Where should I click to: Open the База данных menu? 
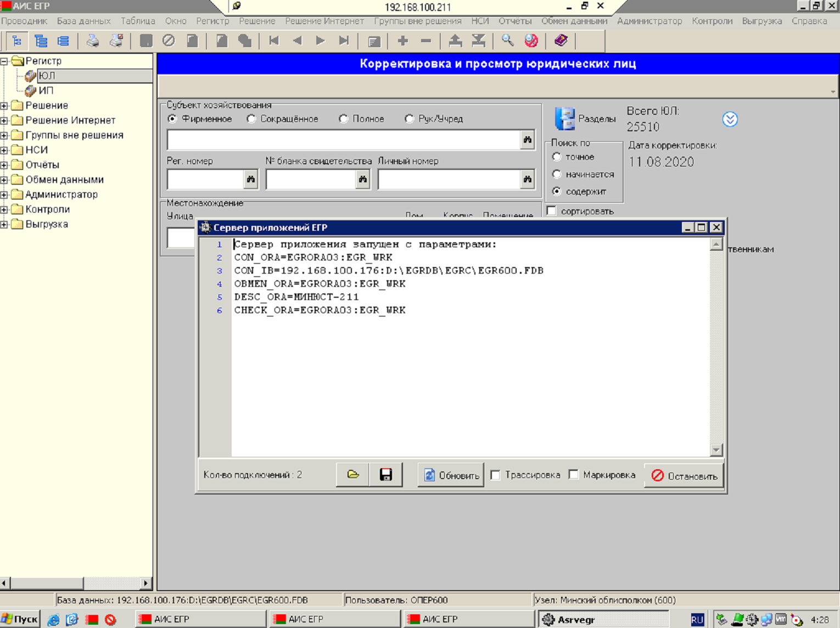pos(83,21)
